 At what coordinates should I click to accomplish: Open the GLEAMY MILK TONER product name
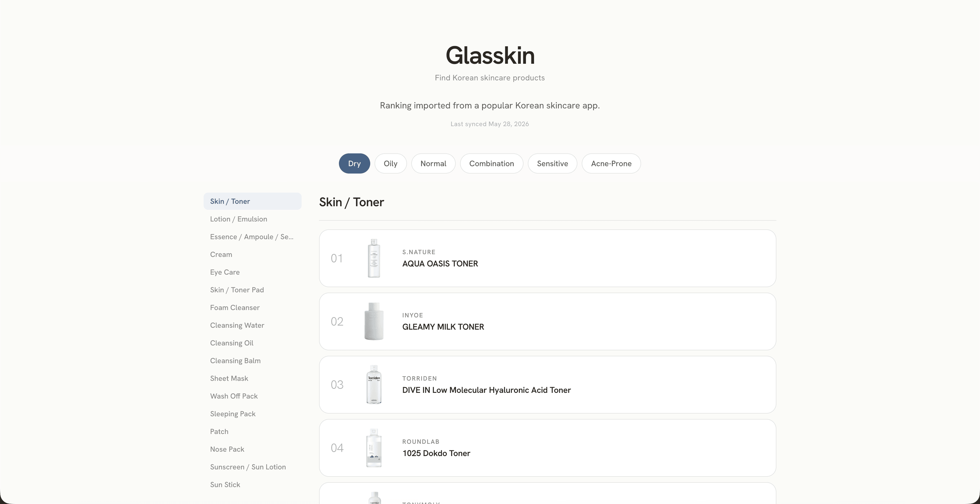(x=443, y=327)
